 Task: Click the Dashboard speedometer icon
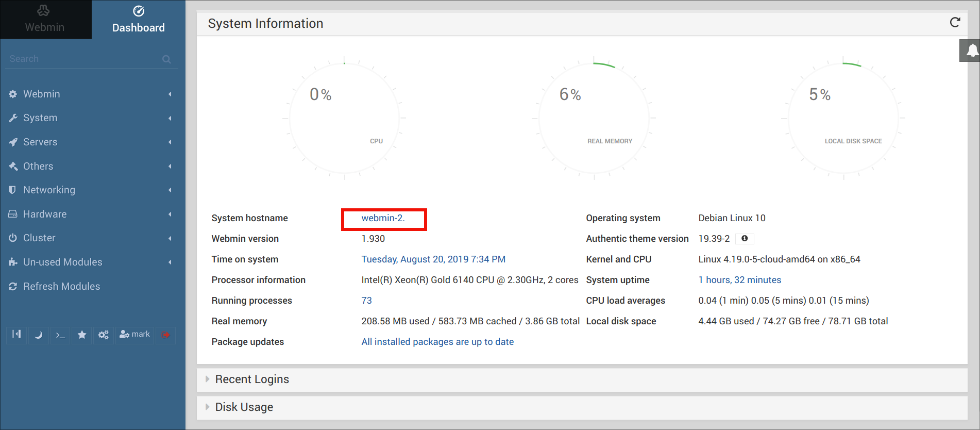click(139, 11)
